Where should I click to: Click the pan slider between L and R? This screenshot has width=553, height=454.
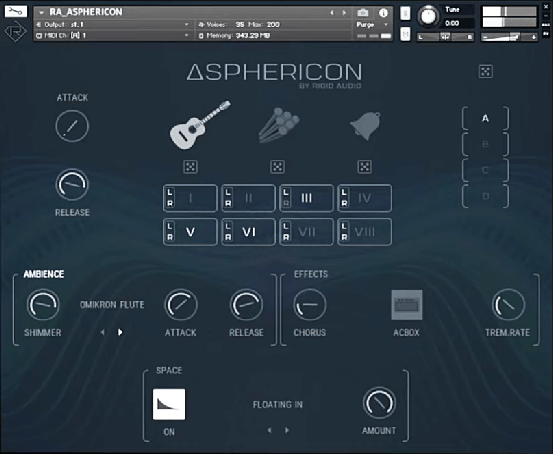click(445, 37)
